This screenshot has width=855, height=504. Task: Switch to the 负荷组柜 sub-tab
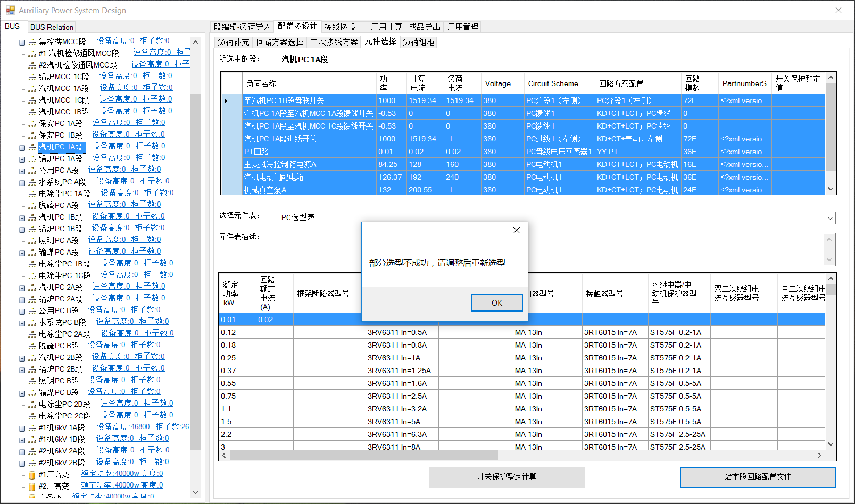(418, 42)
